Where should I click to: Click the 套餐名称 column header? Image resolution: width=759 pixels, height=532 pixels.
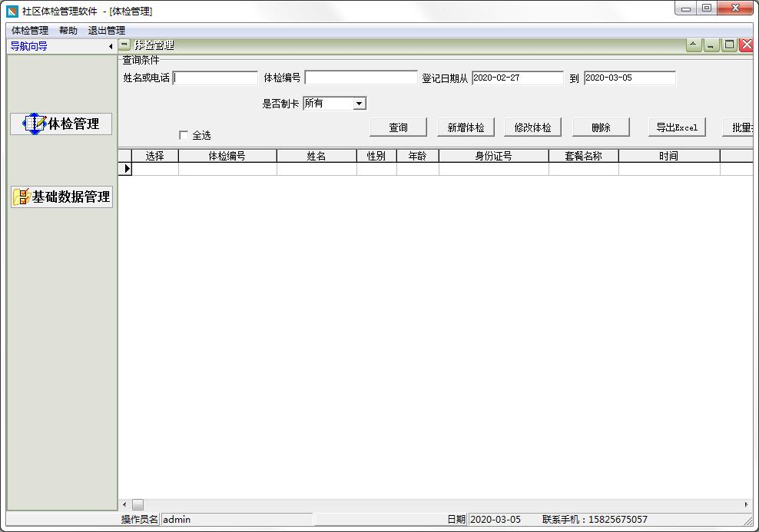click(x=584, y=156)
